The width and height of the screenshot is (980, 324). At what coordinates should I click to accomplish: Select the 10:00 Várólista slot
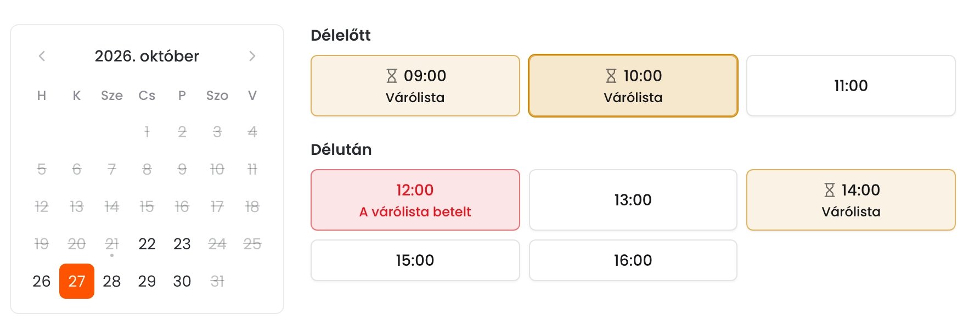[x=633, y=86]
